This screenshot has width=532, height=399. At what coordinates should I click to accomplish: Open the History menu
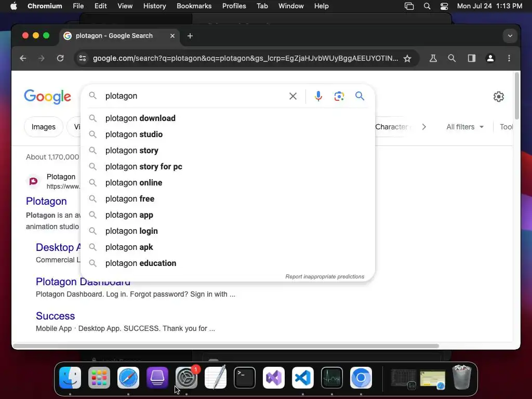click(x=154, y=6)
